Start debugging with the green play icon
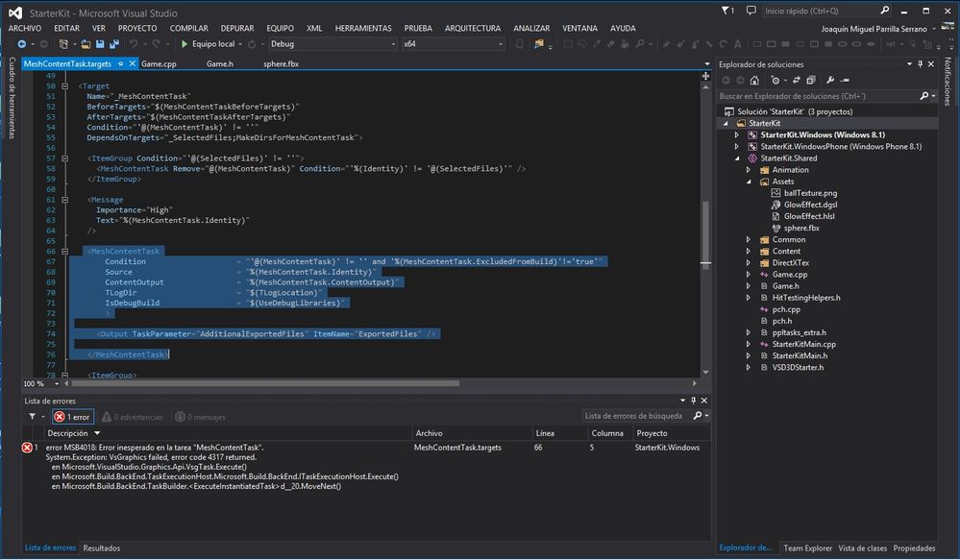The image size is (960, 560). (x=185, y=44)
